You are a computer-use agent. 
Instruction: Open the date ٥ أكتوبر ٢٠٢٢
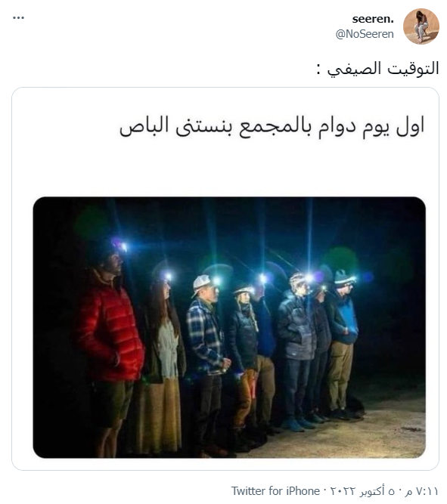[x=363, y=491]
